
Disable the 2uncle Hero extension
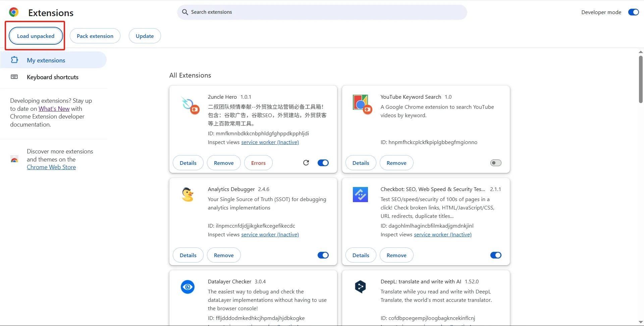pos(323,163)
